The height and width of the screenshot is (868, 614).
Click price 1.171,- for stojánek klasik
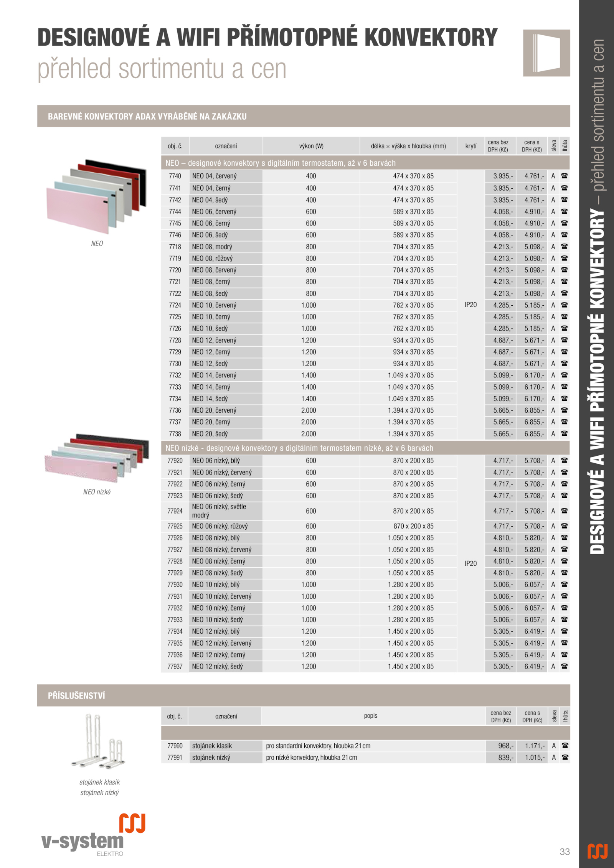pos(535,746)
